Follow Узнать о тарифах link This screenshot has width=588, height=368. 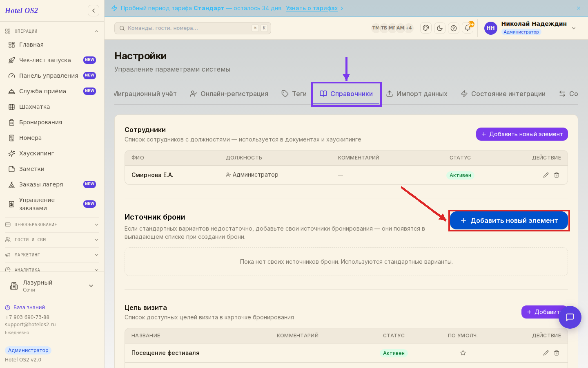[x=312, y=8]
